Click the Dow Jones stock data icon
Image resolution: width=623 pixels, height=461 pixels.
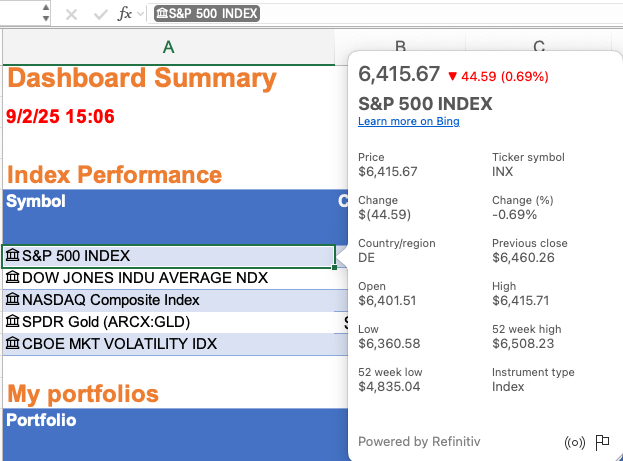(13, 278)
